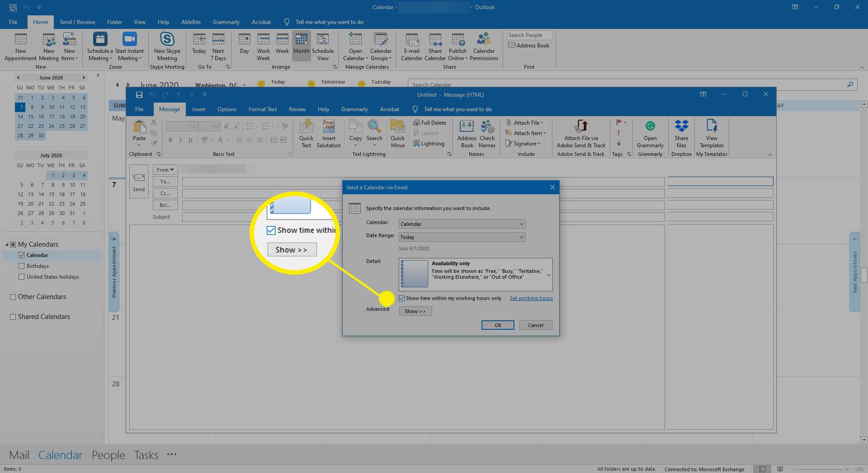Open Attach Item dropdown

coord(526,133)
